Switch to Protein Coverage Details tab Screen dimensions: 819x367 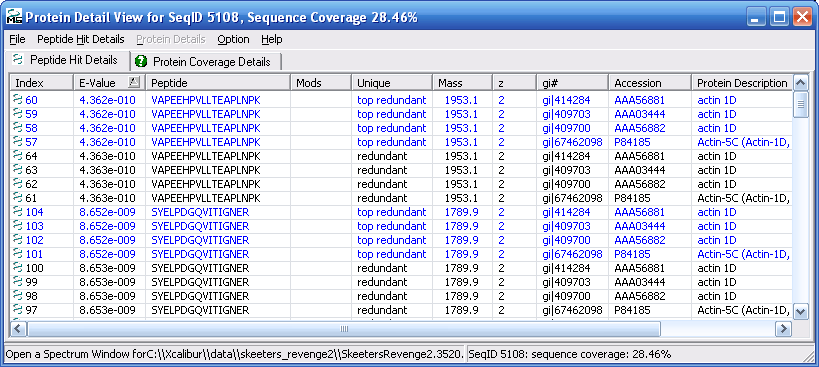pos(206,62)
